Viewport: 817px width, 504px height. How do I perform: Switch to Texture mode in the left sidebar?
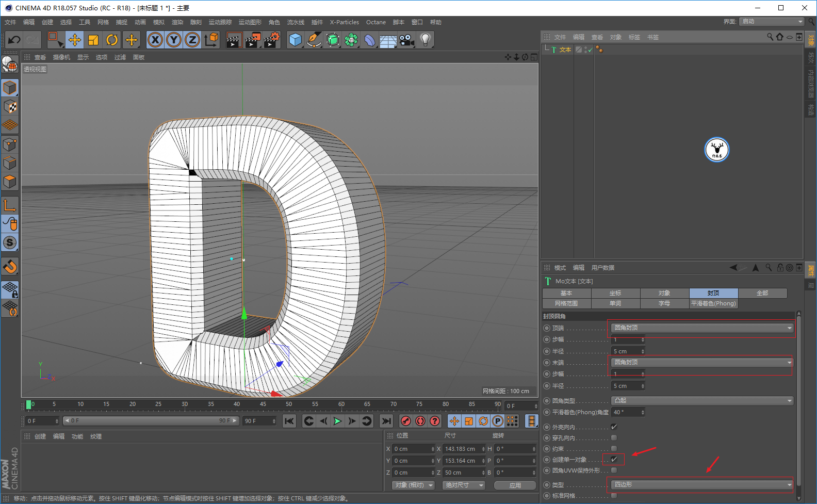click(x=10, y=107)
